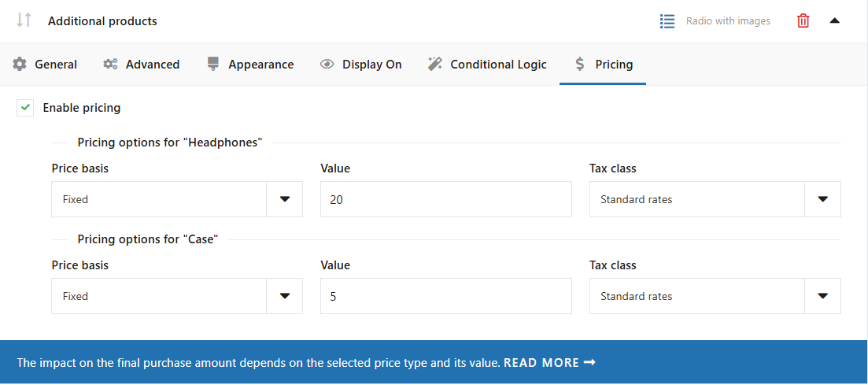Image resolution: width=868 pixels, height=385 pixels.
Task: Click the Advanced gears icon
Action: click(x=110, y=65)
